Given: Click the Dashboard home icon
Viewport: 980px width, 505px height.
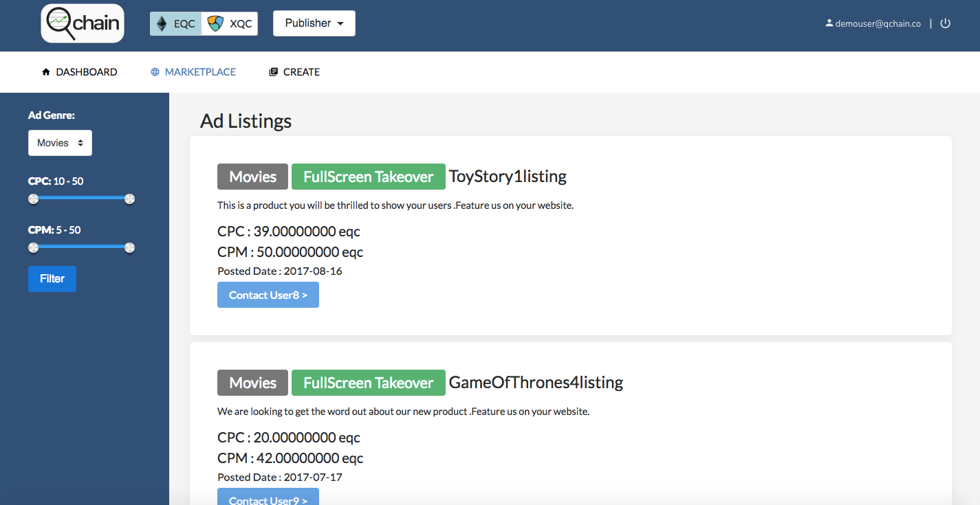Looking at the screenshot, I should [46, 71].
